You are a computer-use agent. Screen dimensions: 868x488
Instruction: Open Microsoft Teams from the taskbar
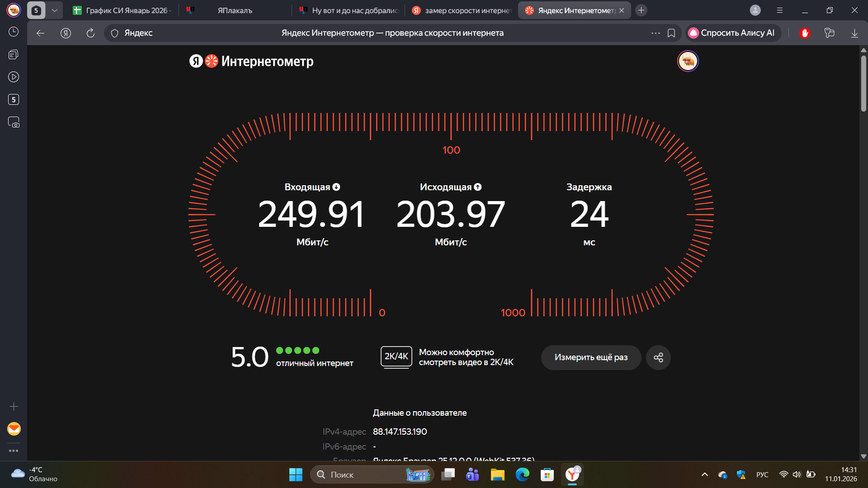(472, 474)
